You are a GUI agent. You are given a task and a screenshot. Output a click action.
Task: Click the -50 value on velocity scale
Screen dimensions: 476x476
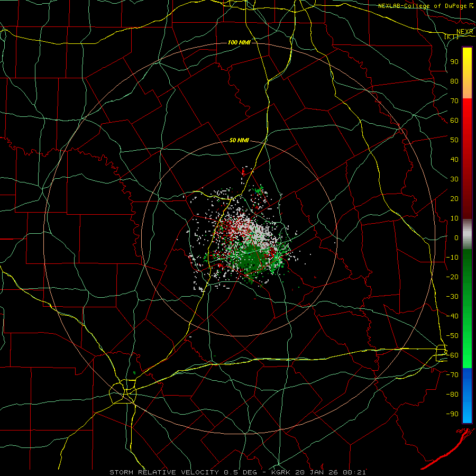pos(452,336)
